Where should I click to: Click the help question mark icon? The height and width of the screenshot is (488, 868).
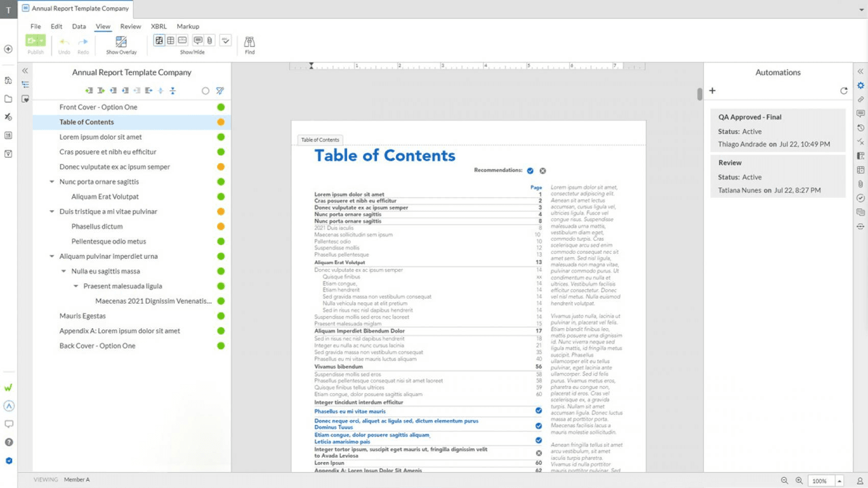[x=9, y=442]
